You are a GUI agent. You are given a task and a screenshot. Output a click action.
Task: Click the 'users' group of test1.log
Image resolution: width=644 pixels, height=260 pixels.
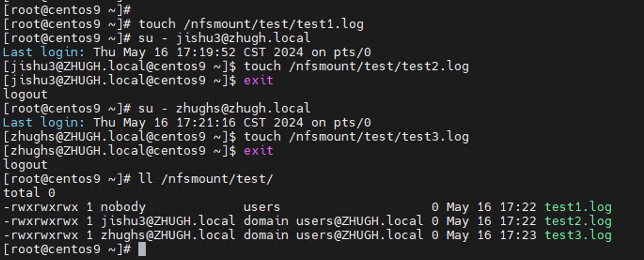coord(262,207)
